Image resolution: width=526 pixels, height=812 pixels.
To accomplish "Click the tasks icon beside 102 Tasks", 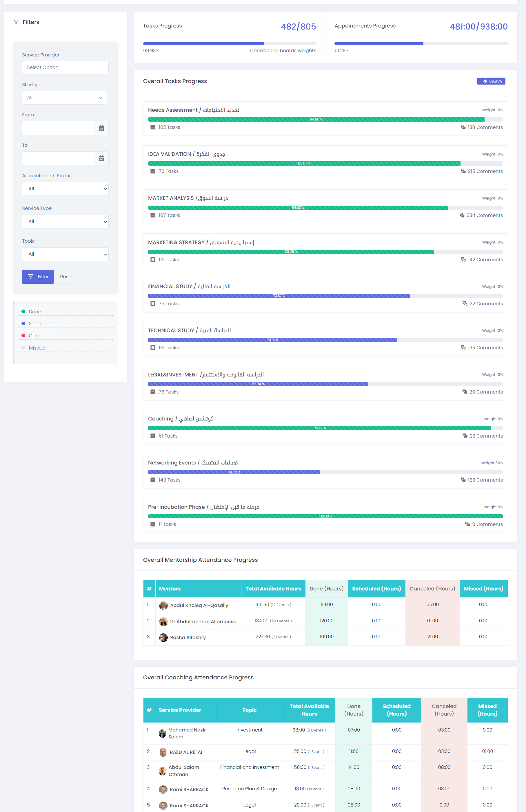I will pos(153,127).
